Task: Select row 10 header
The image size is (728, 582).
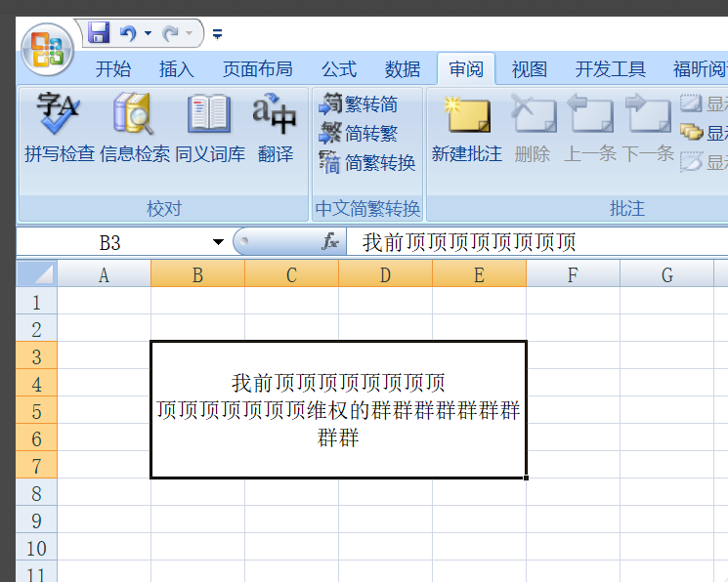Action: (37, 547)
